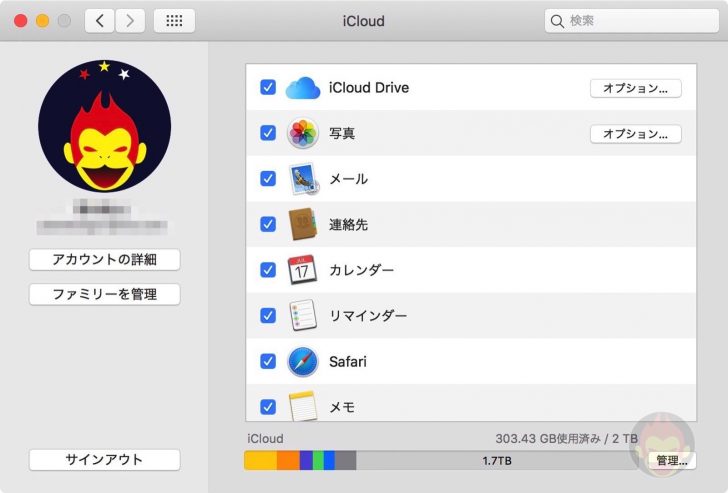728x493 pixels.
Task: Uncheck the メール checkbox
Action: [x=268, y=178]
